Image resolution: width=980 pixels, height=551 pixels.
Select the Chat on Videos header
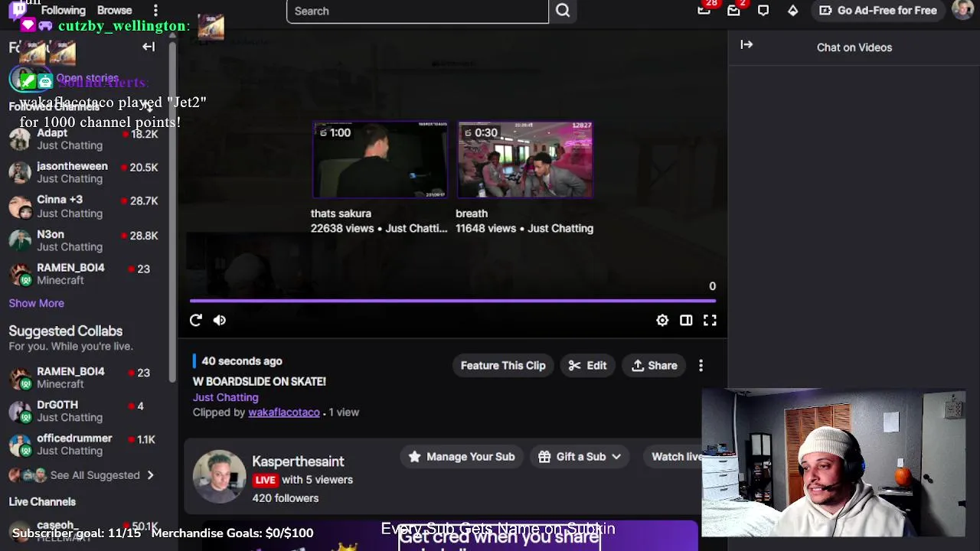854,47
